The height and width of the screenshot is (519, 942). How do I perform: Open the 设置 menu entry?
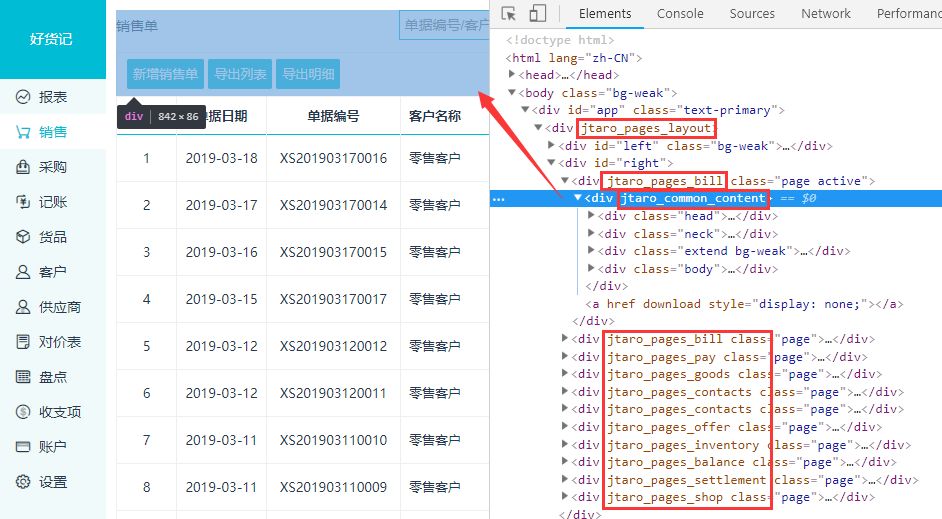pyautogui.click(x=53, y=482)
